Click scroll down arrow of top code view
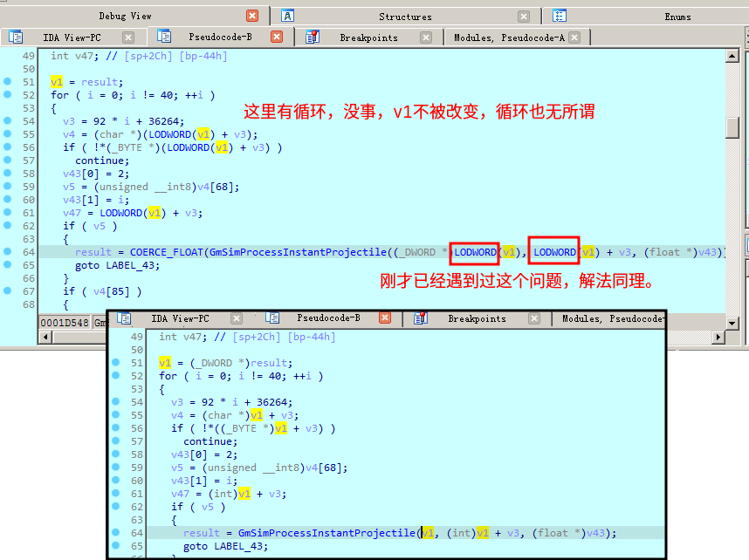The height and width of the screenshot is (560, 749). point(732,323)
